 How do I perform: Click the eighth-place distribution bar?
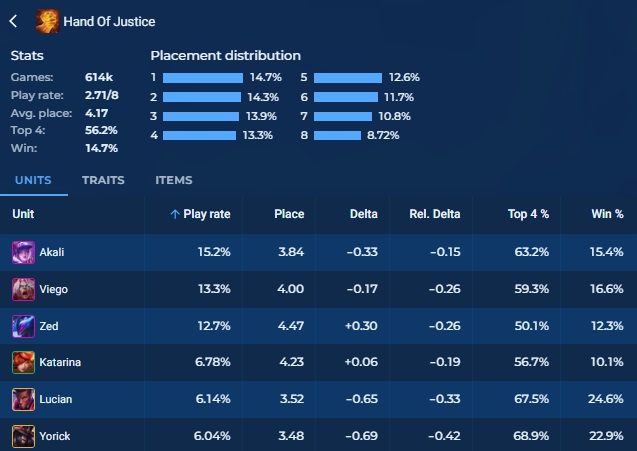point(337,135)
